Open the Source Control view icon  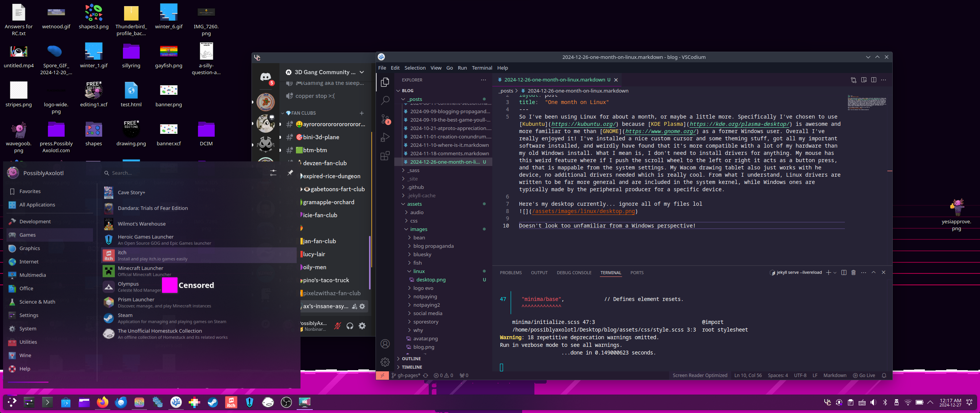coord(385,119)
